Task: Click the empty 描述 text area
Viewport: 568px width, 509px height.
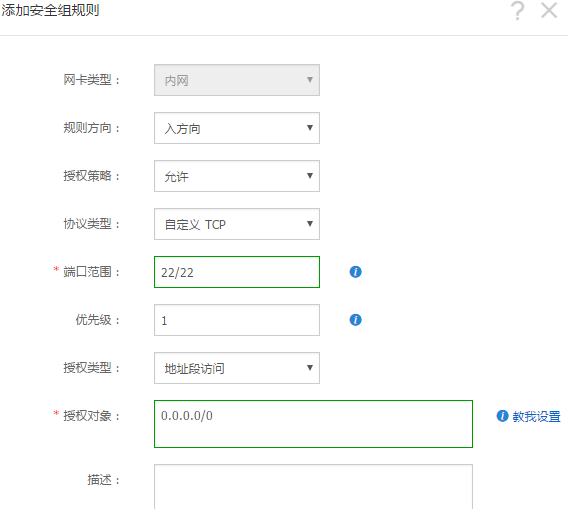Action: (313, 487)
